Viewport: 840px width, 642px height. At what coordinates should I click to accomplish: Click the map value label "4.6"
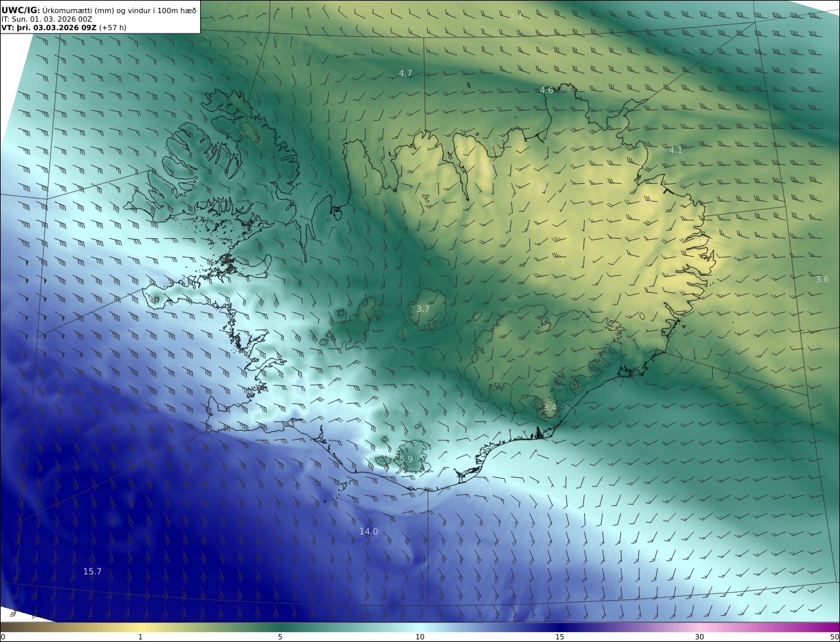547,91
